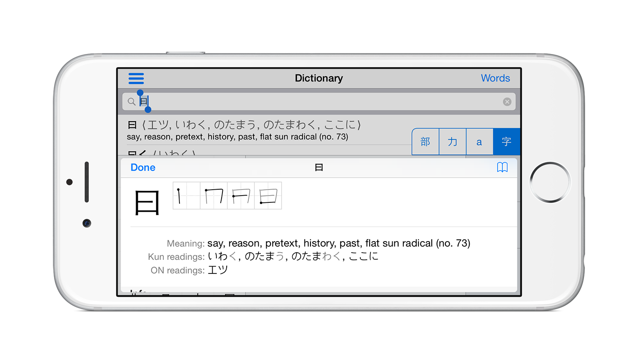Click the bottom text selection handle
The height and width of the screenshot is (364, 638).
[148, 110]
